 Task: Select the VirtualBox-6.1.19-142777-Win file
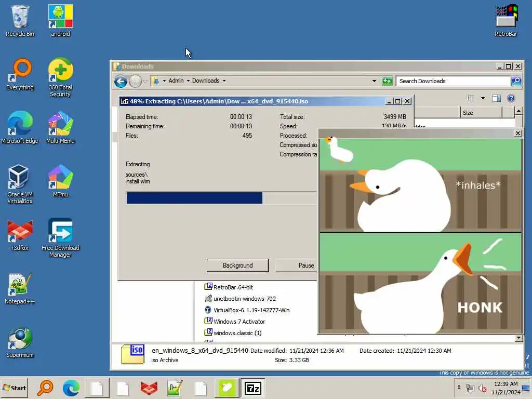(x=247, y=310)
